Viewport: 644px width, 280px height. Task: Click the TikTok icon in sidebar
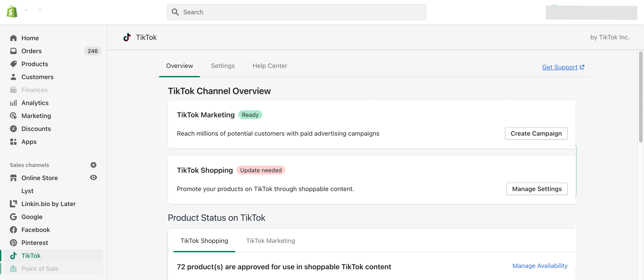click(x=13, y=256)
